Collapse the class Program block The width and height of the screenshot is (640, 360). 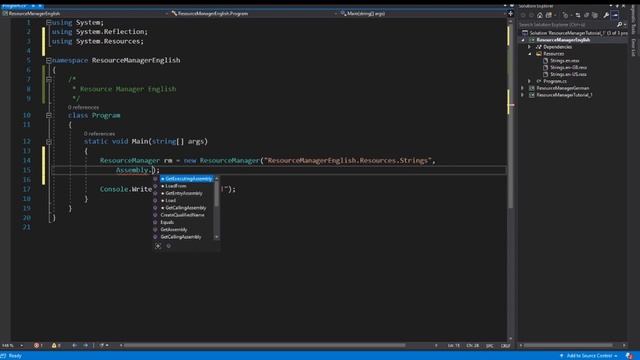pos(49,116)
